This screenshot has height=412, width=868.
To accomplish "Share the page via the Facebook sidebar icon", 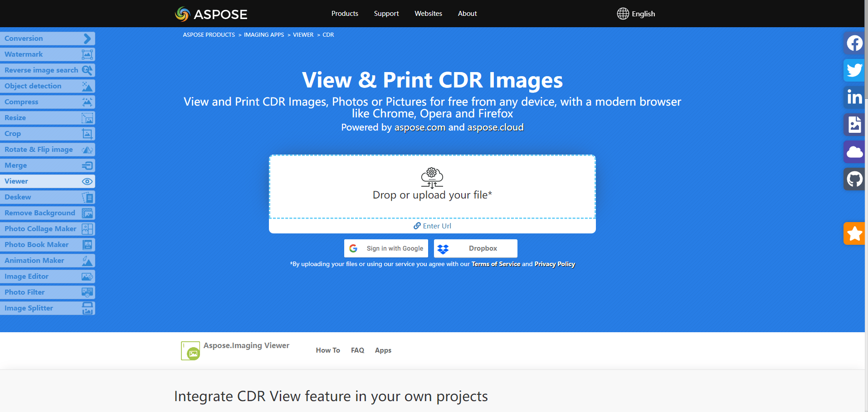I will 854,43.
